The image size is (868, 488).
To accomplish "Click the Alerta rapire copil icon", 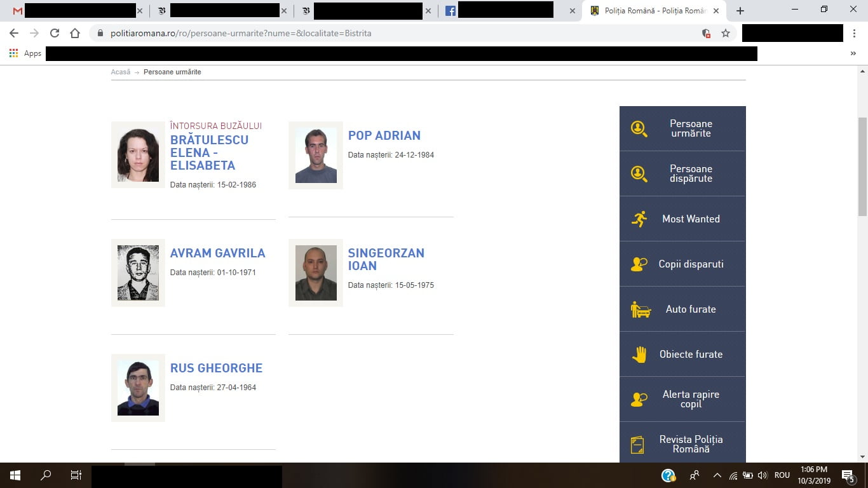I will pyautogui.click(x=639, y=399).
